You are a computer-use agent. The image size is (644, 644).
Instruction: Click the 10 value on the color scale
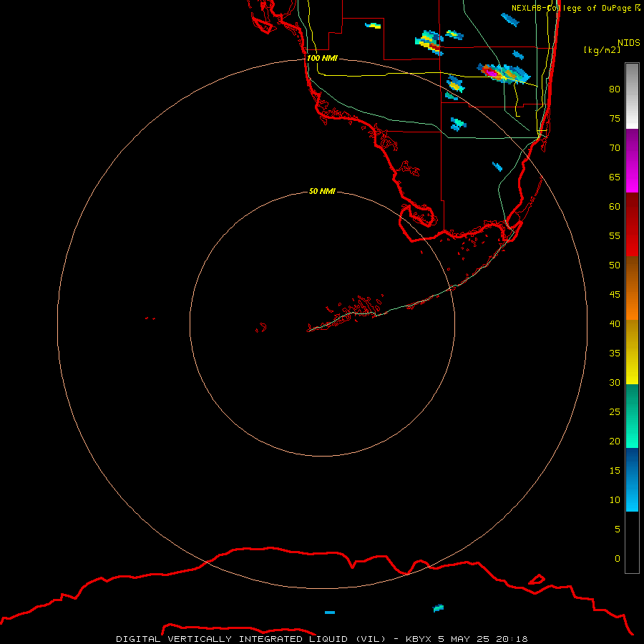point(615,500)
